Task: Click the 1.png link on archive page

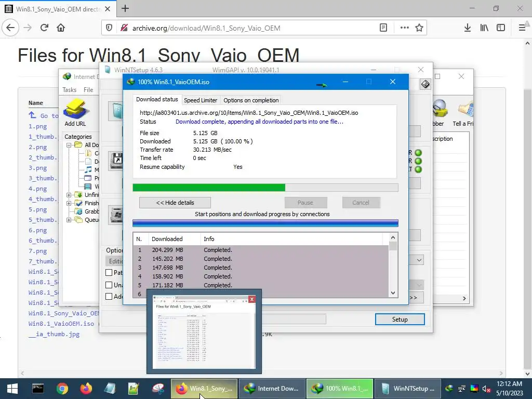Action: coord(37,126)
